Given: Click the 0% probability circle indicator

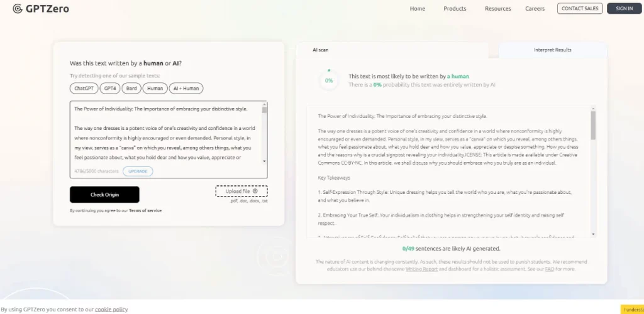Looking at the screenshot, I should tap(329, 81).
